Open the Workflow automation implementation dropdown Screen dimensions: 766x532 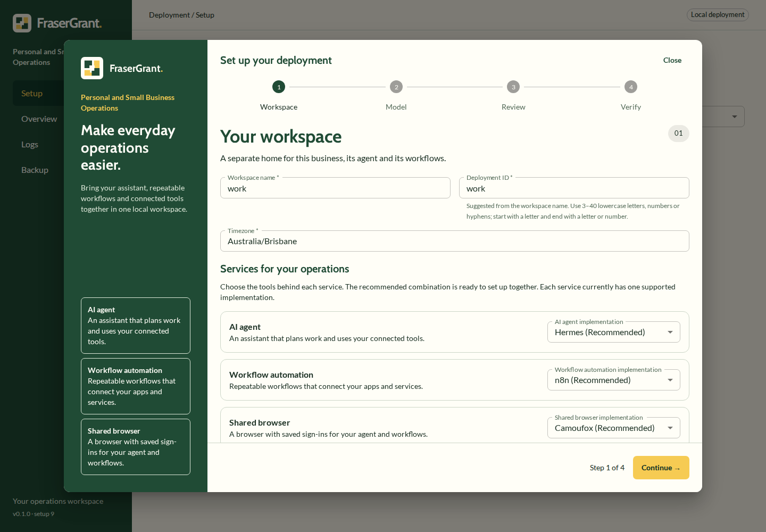click(614, 380)
